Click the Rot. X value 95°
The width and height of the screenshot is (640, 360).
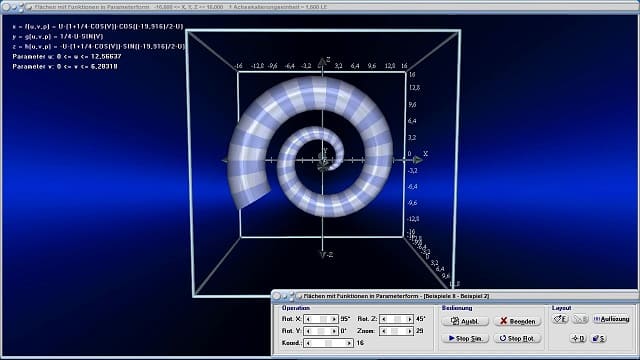click(345, 319)
